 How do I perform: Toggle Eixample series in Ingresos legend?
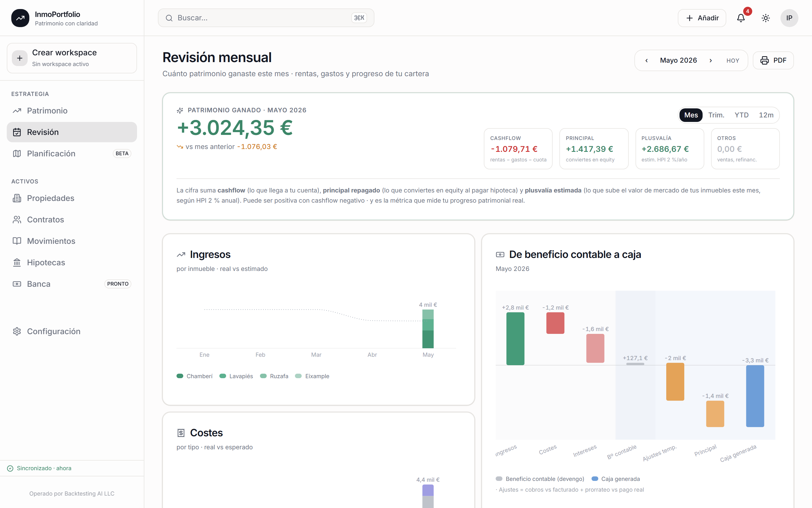312,376
